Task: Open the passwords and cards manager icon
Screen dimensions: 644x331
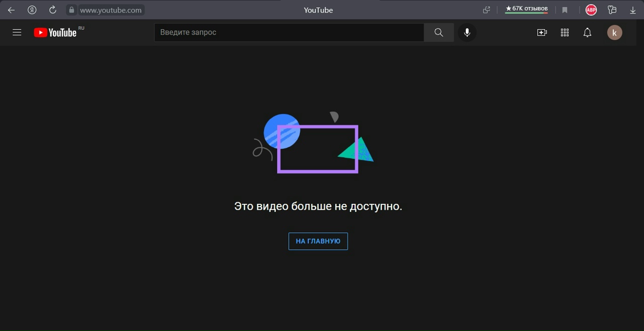Action: pos(612,10)
